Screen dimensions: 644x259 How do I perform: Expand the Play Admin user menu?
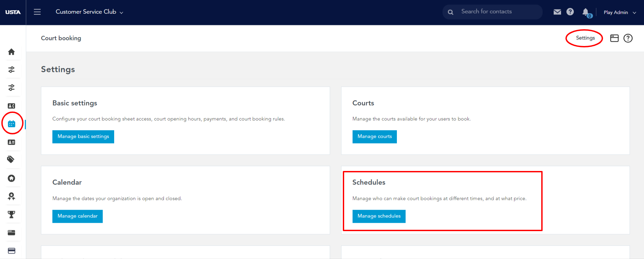point(620,12)
